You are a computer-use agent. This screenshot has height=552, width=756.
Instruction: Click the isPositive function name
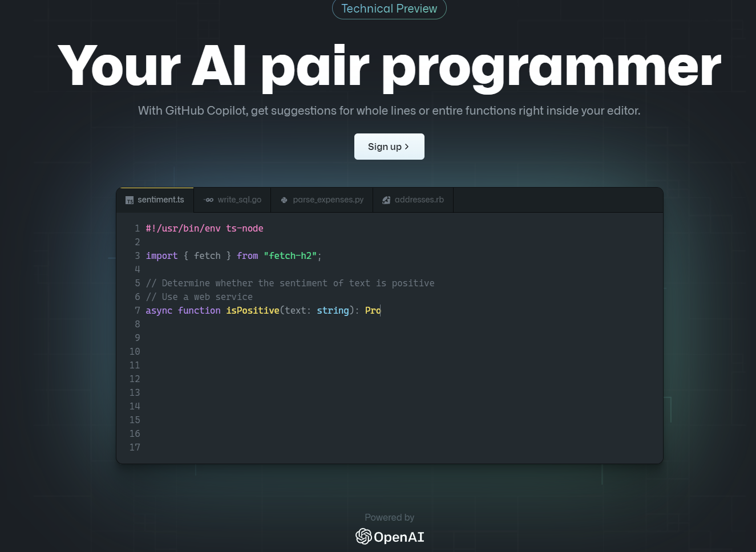tap(253, 310)
